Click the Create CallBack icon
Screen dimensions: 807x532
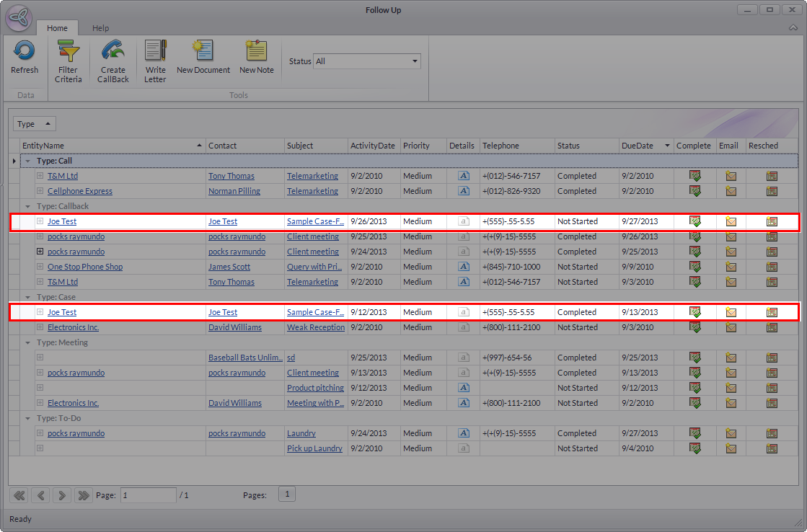pyautogui.click(x=113, y=52)
